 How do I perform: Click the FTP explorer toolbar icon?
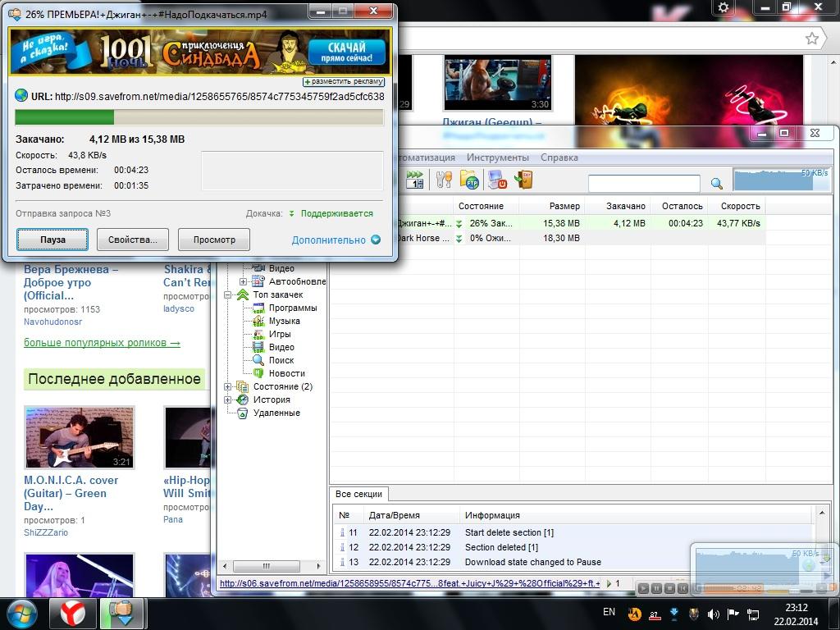(x=469, y=180)
